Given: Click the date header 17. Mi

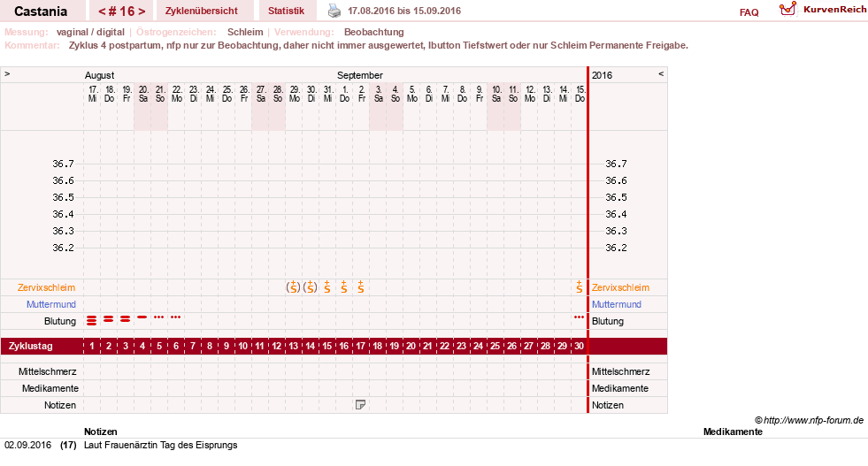Looking at the screenshot, I should coord(92,94).
